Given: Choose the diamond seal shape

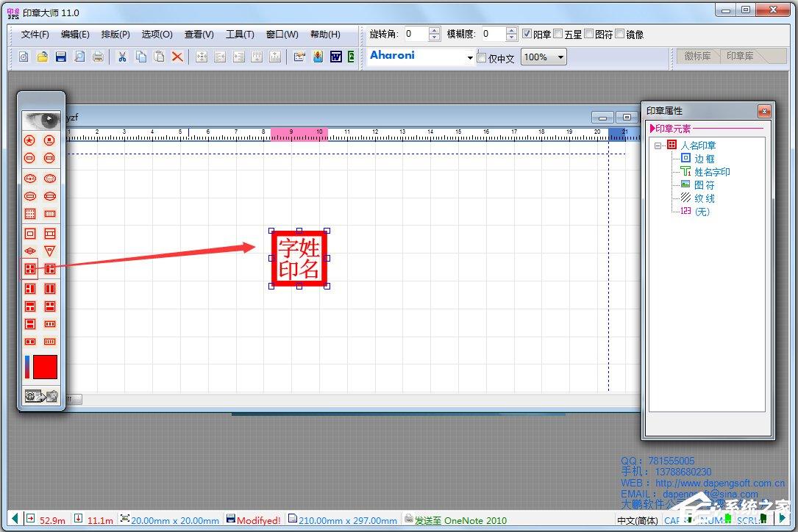Looking at the screenshot, I should tap(30, 251).
